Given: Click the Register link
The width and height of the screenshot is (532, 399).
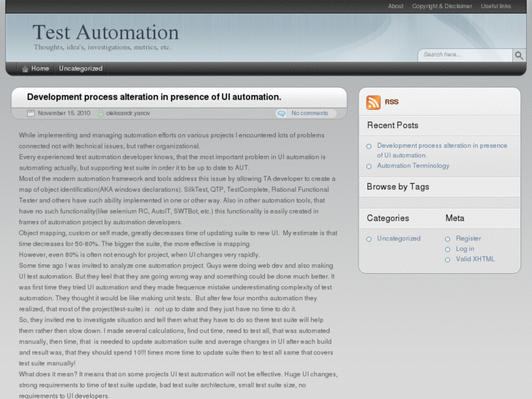Looking at the screenshot, I should [x=468, y=239].
